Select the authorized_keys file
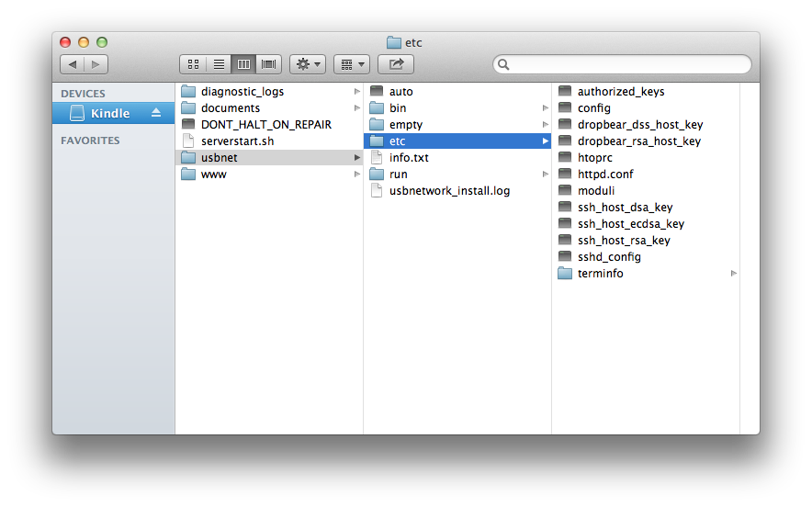 point(646,91)
